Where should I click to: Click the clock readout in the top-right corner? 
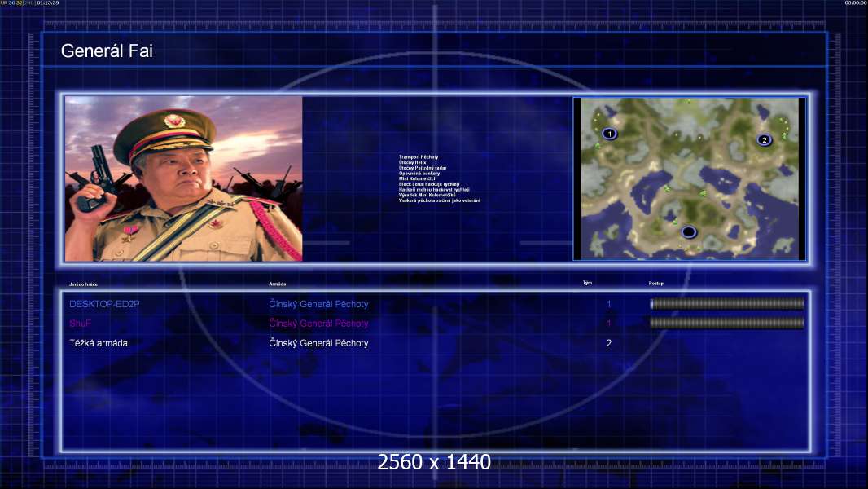(x=856, y=2)
